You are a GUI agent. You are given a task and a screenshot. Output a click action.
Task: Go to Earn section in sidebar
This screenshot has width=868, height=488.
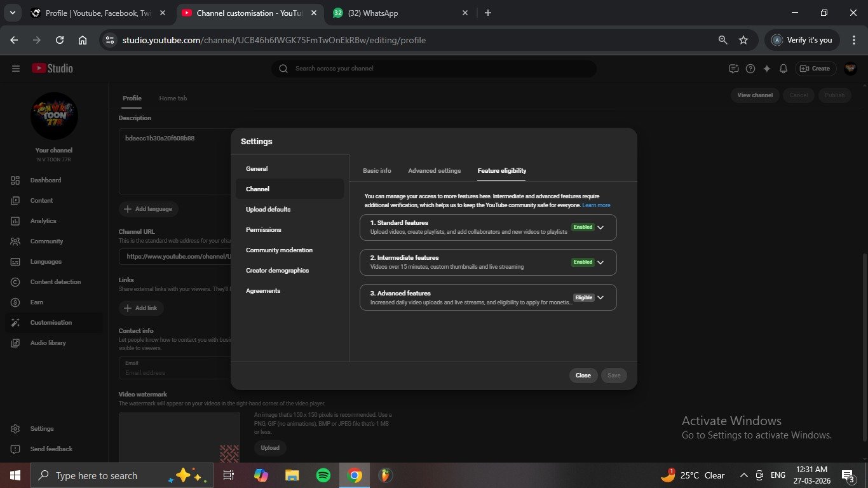tap(37, 302)
